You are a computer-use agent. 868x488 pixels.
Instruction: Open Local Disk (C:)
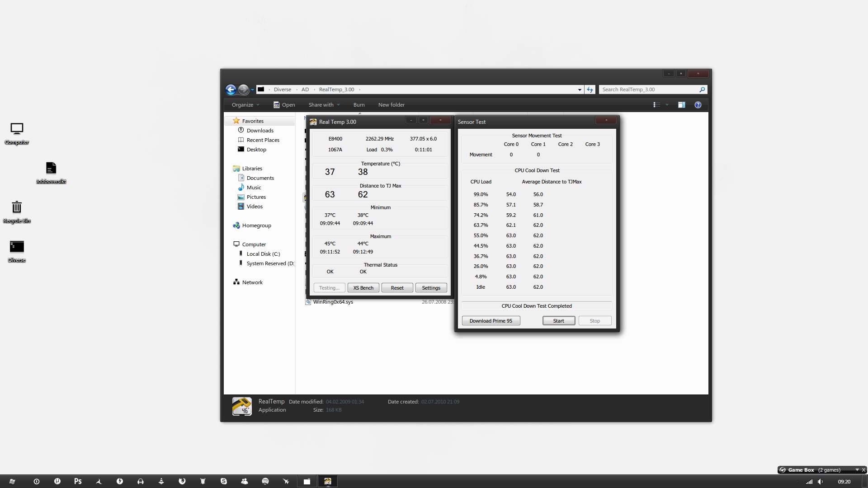[263, 254]
